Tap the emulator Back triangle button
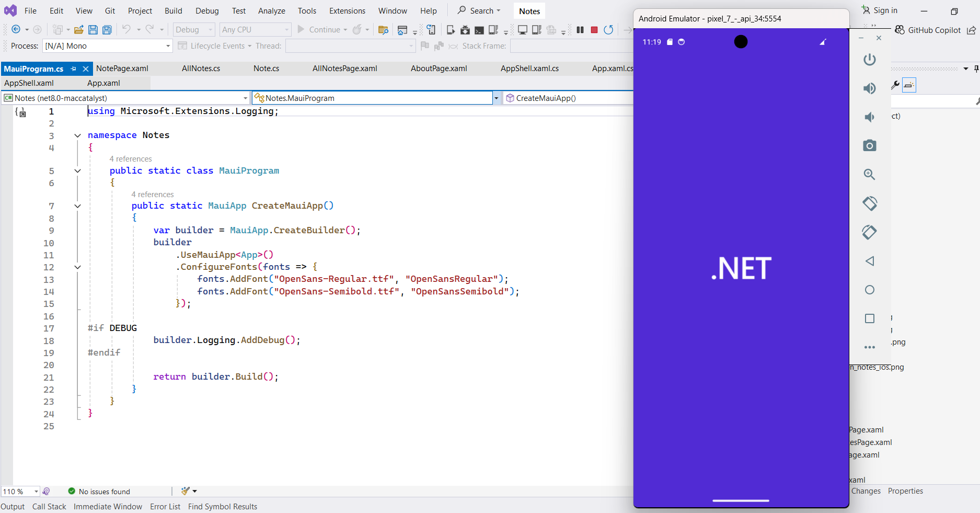Viewport: 980px width, 513px height. pos(870,261)
